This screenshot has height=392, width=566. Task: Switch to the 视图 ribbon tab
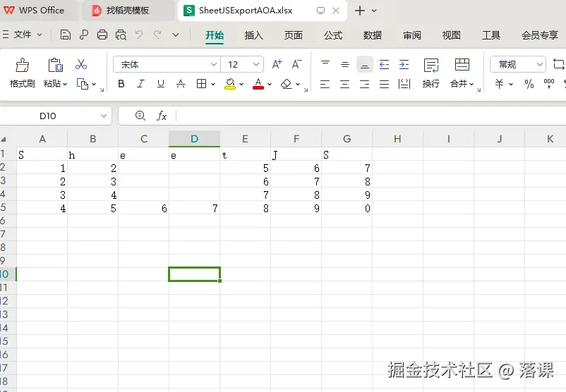point(451,35)
